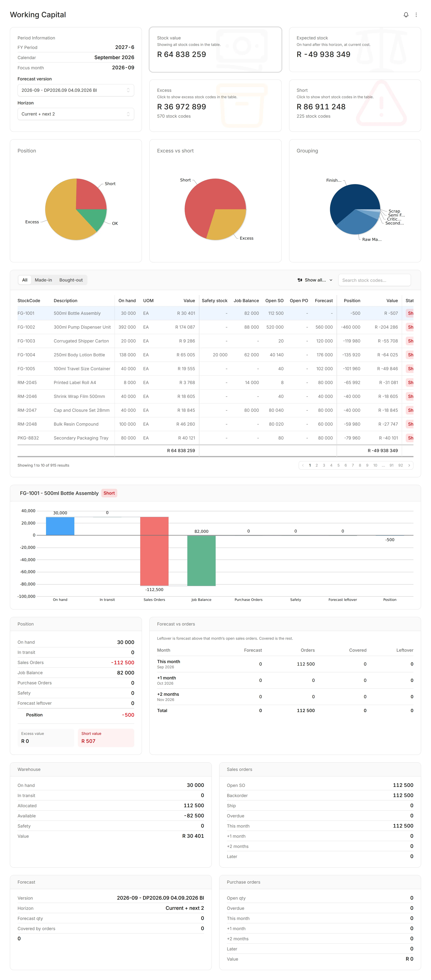
Task: Select the Stock value card
Action: (215, 49)
